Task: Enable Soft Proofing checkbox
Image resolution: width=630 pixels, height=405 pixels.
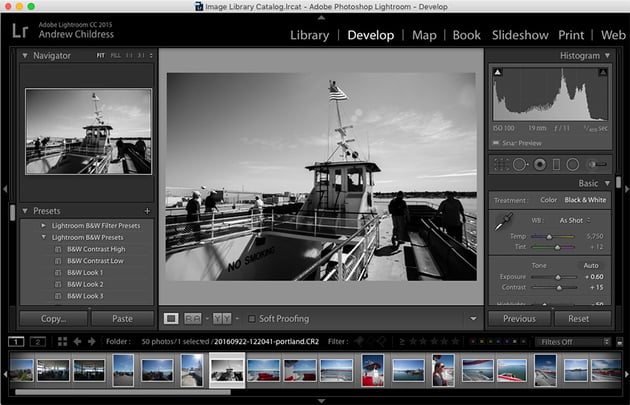Action: point(252,319)
